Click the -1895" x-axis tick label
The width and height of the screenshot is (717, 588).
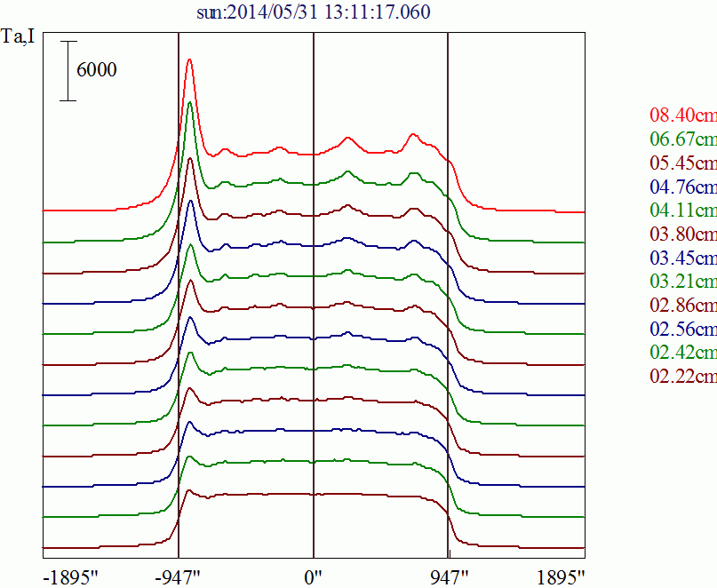coord(71,578)
